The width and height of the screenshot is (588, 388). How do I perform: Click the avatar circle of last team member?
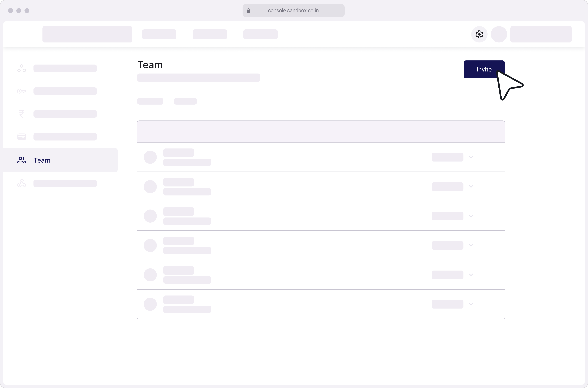click(x=150, y=304)
